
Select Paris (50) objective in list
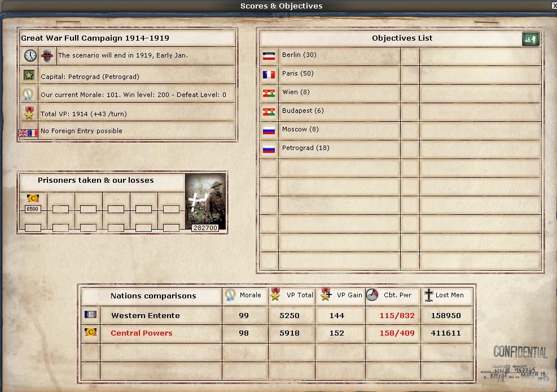tap(297, 74)
